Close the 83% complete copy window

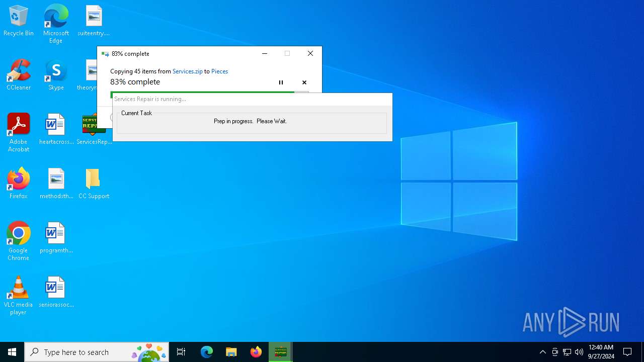pyautogui.click(x=310, y=54)
